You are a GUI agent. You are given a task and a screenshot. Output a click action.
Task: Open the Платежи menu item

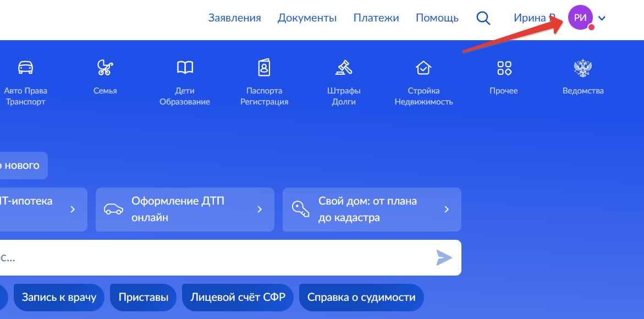[376, 18]
